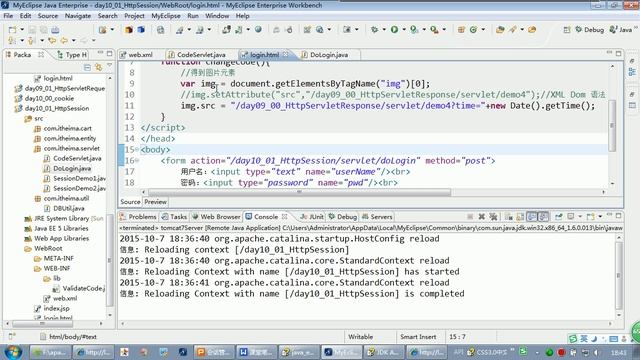
Task: Click the New Java Package icon
Action: click(x=461, y=30)
